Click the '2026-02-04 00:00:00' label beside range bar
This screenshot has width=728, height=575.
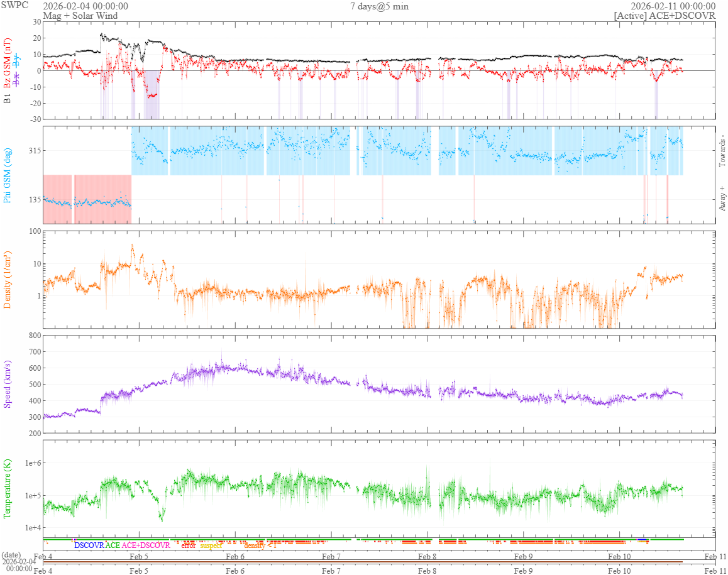tap(19, 565)
